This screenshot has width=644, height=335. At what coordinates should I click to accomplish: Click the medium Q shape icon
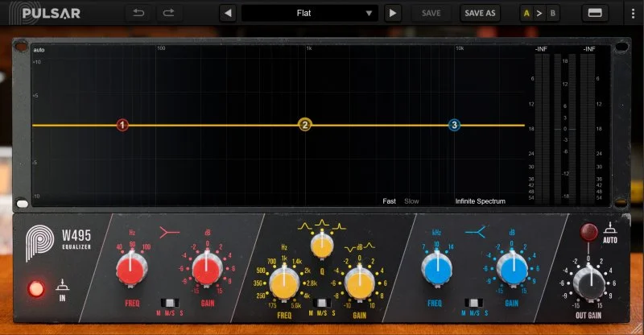pos(321,224)
